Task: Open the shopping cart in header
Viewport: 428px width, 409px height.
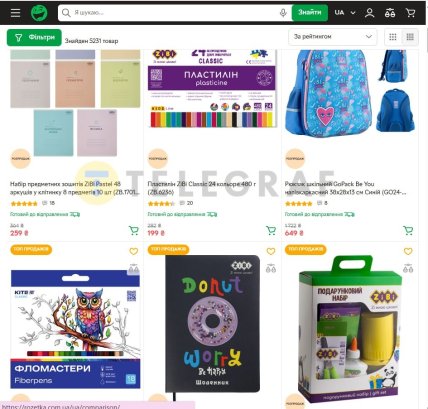Action: 410,13
